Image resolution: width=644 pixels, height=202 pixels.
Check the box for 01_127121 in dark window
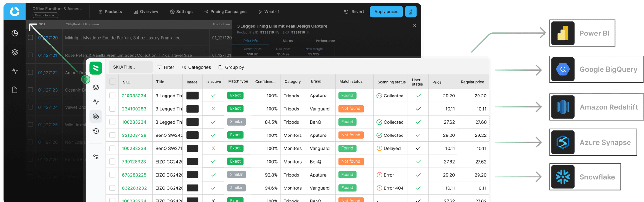pos(30,55)
